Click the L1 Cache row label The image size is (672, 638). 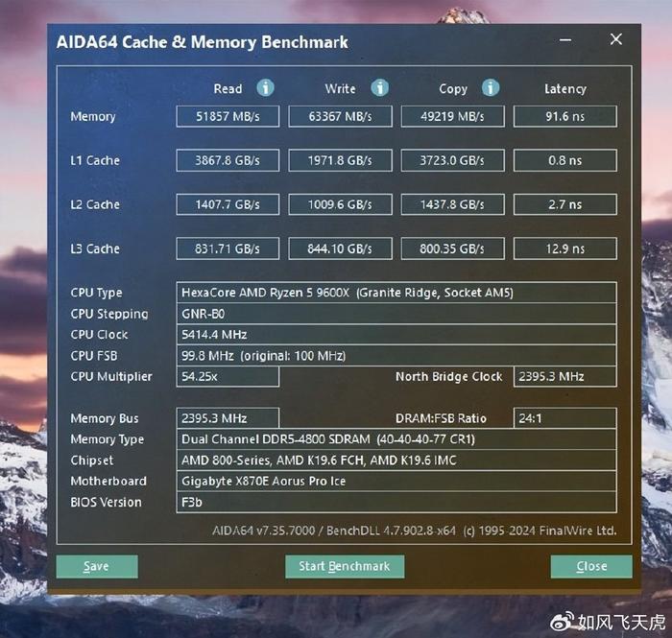(95, 160)
